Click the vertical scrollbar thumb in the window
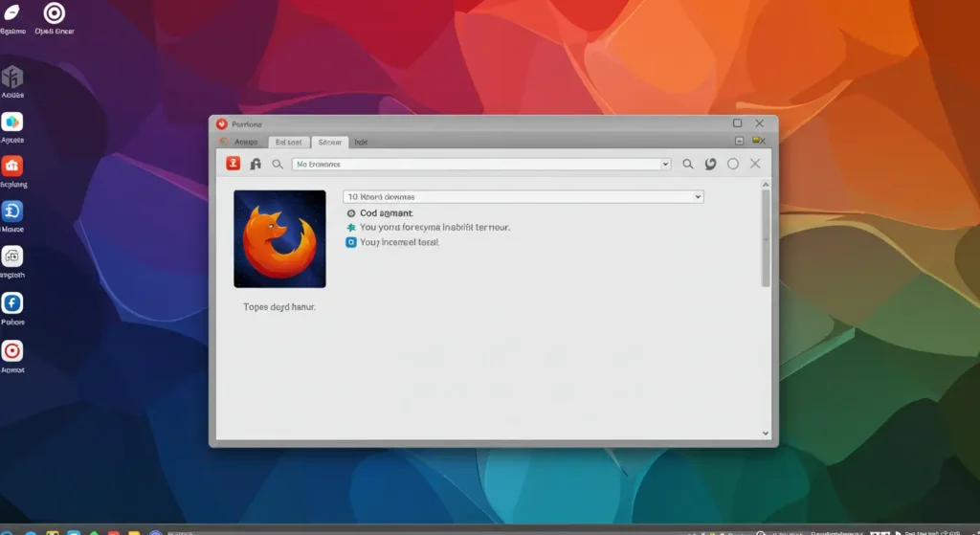980x535 pixels. (766, 238)
